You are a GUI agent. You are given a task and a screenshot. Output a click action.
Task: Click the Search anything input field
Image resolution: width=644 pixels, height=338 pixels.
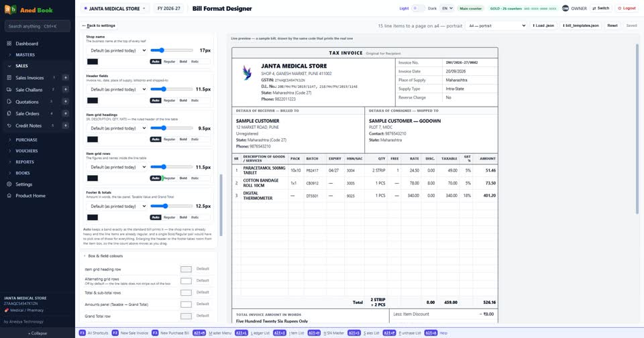38,26
